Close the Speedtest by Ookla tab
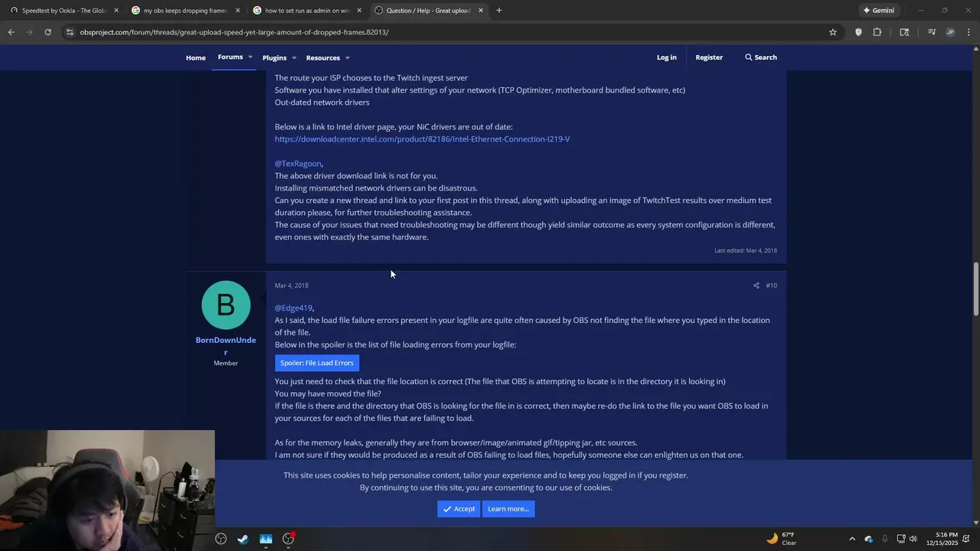980x551 pixels. coord(116,11)
